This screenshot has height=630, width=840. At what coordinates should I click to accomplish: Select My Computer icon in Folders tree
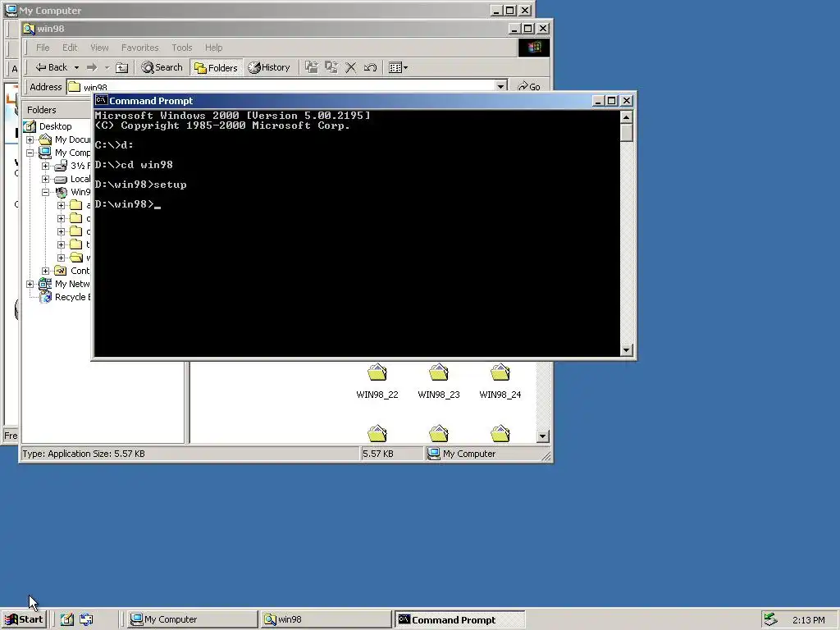point(45,153)
